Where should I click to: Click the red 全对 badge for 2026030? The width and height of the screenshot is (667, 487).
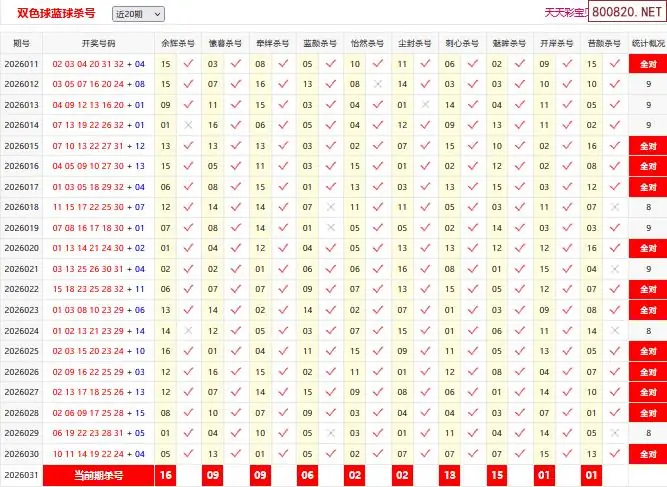tap(648, 454)
